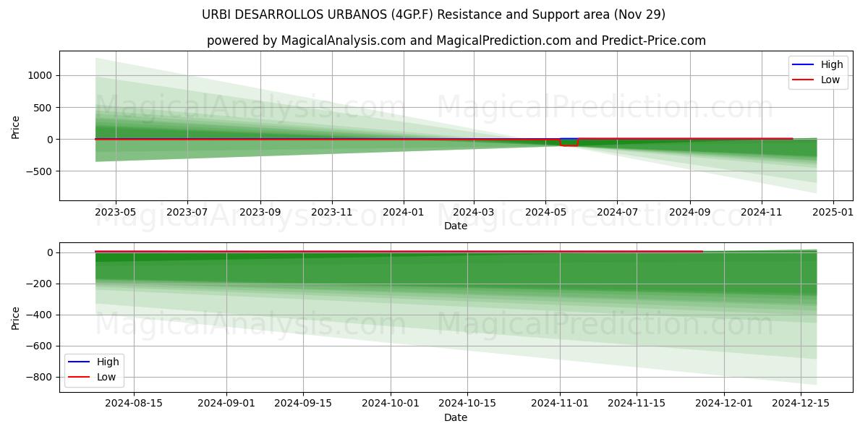Click the '−800' price tick in bottom chart
Screen dimensions: 868x434
pos(41,377)
